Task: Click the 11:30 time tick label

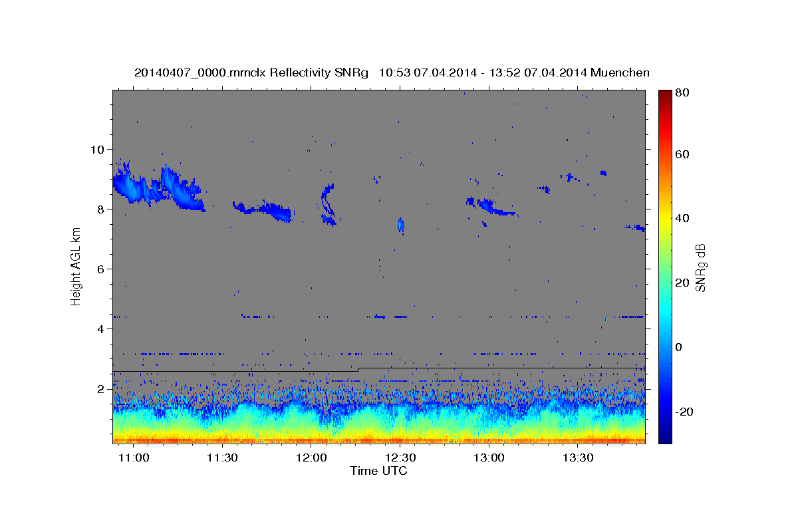Action: [222, 458]
